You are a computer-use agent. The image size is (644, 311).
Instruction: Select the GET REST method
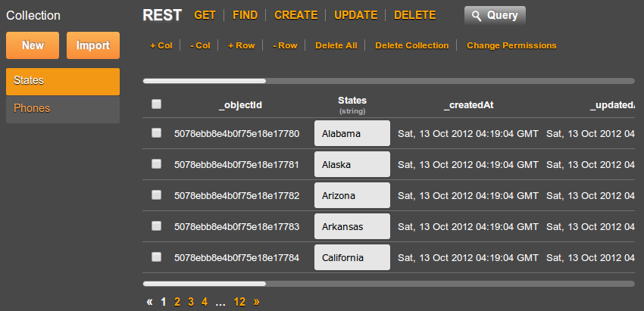[205, 15]
